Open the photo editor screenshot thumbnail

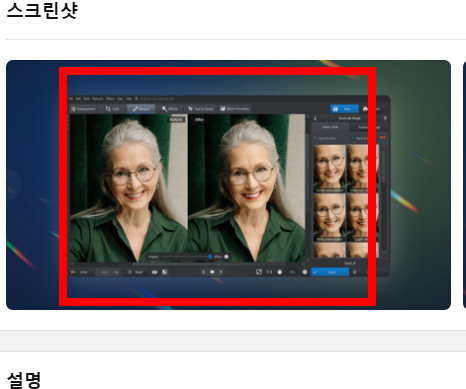click(228, 185)
